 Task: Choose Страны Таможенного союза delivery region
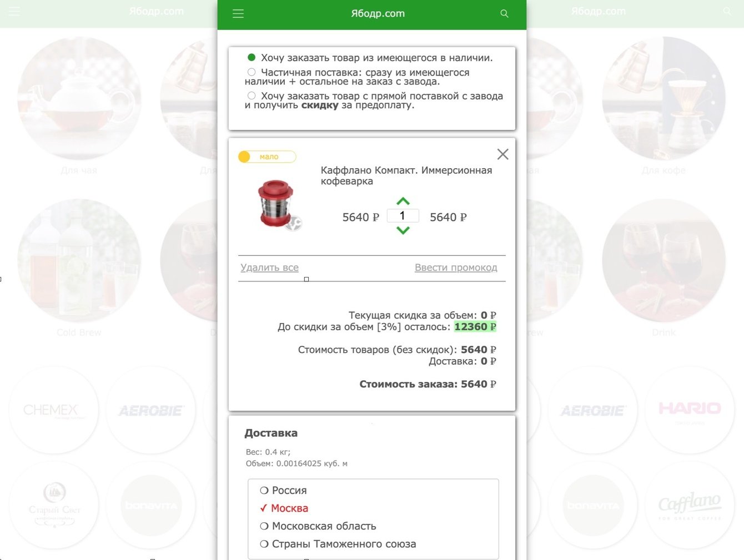[x=338, y=544]
